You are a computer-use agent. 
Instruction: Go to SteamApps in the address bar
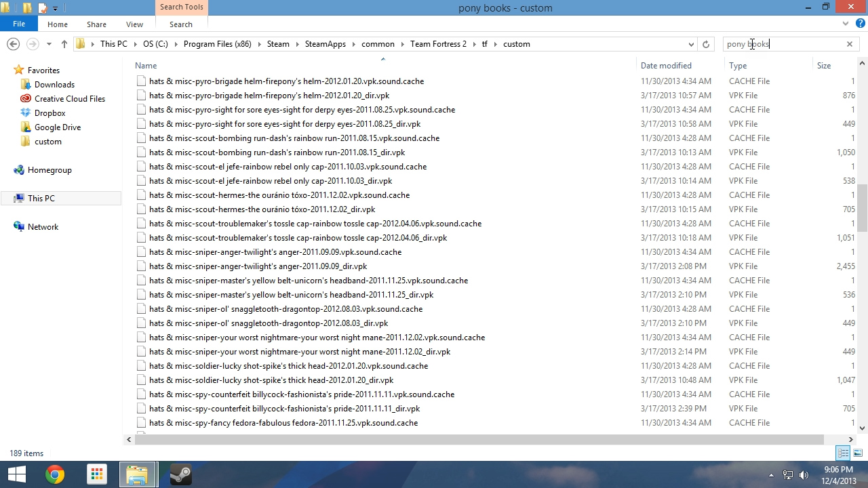(325, 44)
